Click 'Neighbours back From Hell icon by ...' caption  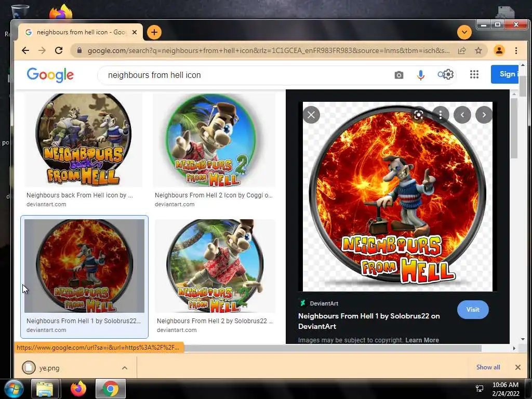coord(79,195)
